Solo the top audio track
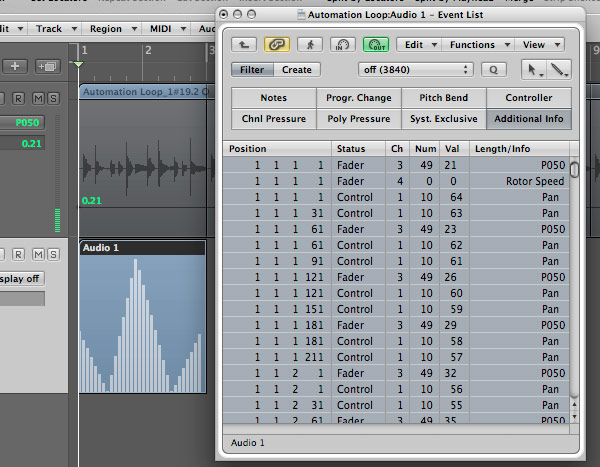The width and height of the screenshot is (600, 467). pos(53,99)
